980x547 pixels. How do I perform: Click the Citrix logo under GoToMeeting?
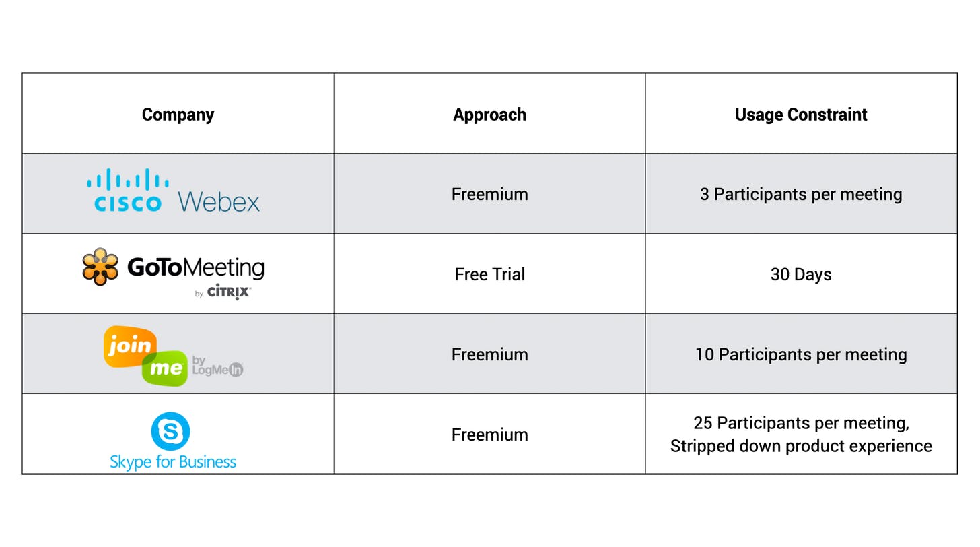[229, 292]
